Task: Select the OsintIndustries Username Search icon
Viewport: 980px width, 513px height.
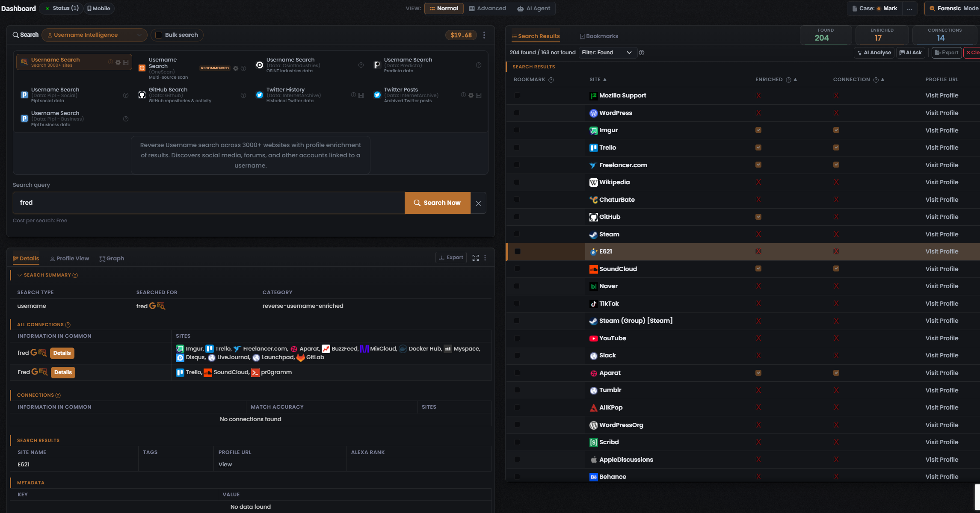Action: (x=260, y=65)
